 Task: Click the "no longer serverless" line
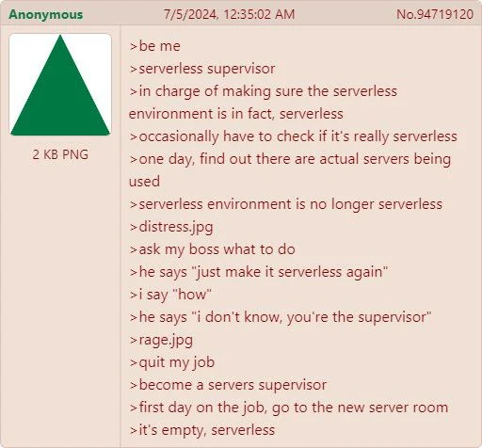(x=286, y=204)
